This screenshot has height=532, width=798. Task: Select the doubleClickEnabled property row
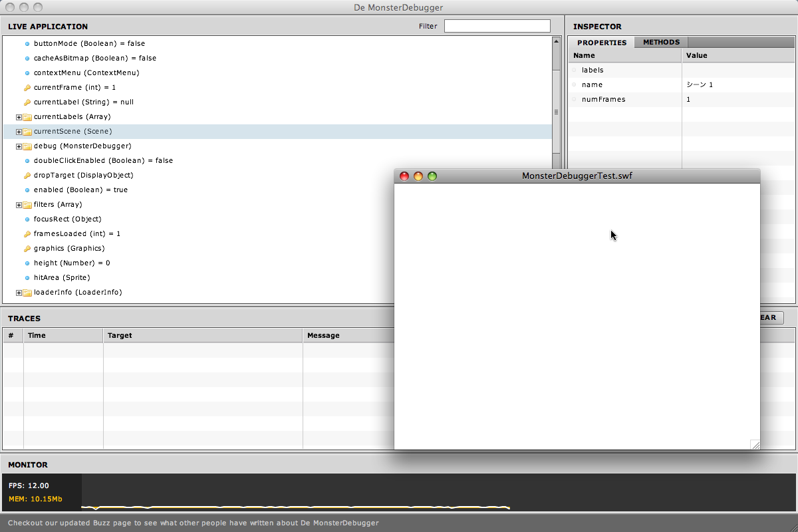coord(103,161)
